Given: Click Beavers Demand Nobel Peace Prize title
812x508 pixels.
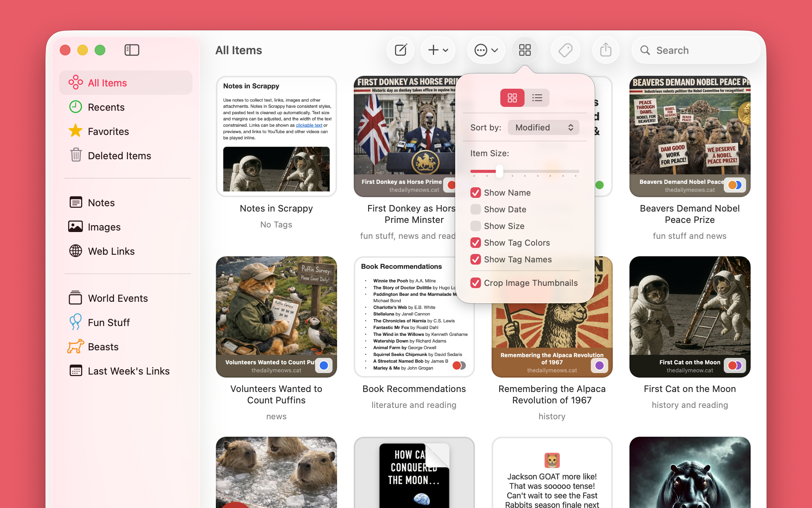Looking at the screenshot, I should (x=690, y=214).
